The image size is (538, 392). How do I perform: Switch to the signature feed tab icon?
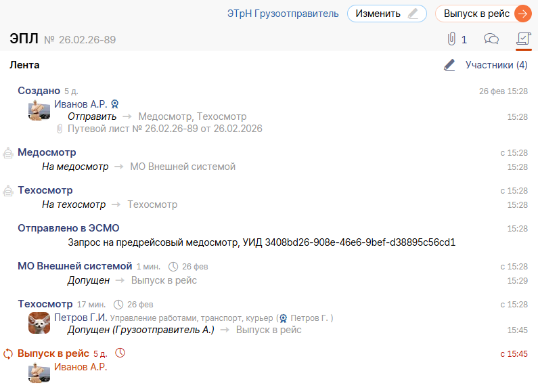pyautogui.click(x=523, y=39)
